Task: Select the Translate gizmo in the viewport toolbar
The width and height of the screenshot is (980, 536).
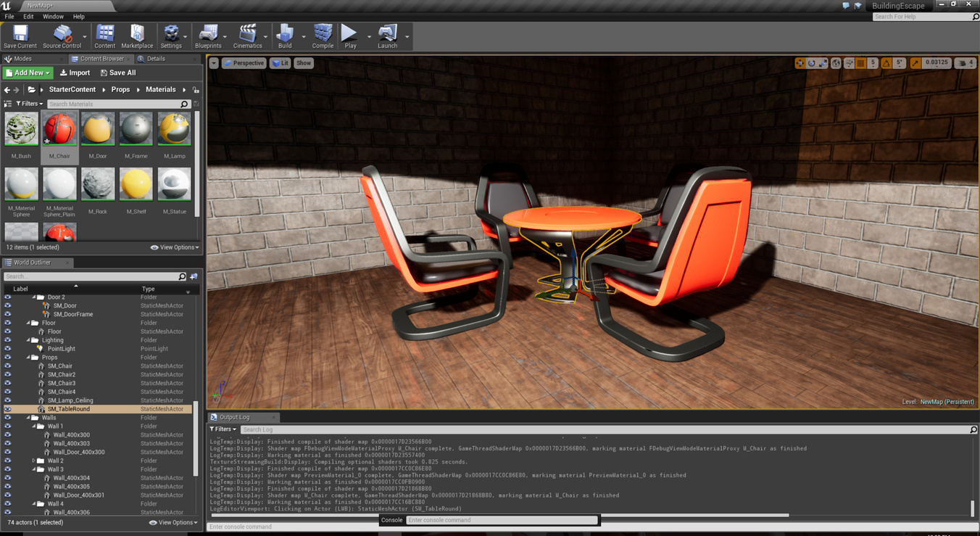Action: (800, 63)
